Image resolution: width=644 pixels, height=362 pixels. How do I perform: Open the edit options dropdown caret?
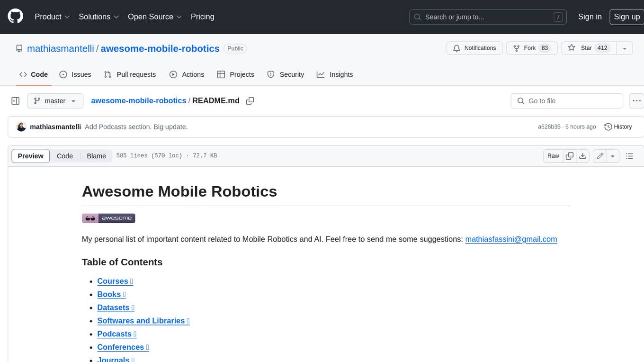tap(613, 156)
